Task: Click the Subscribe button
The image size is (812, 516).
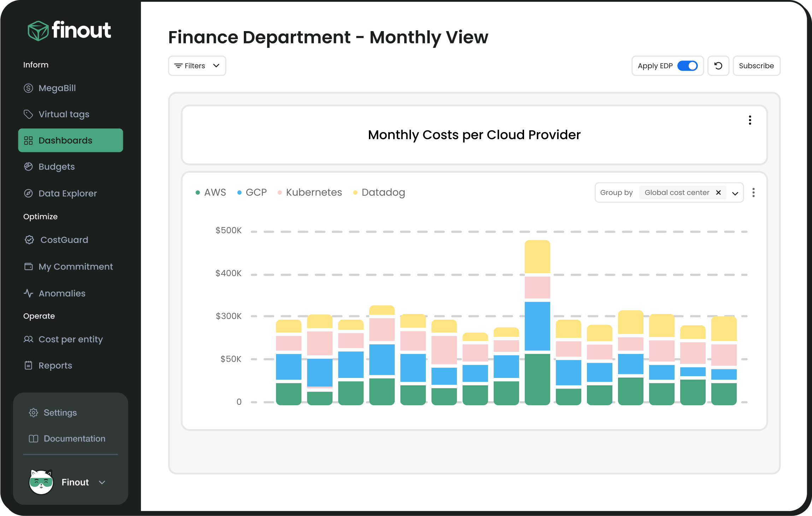Action: click(757, 66)
